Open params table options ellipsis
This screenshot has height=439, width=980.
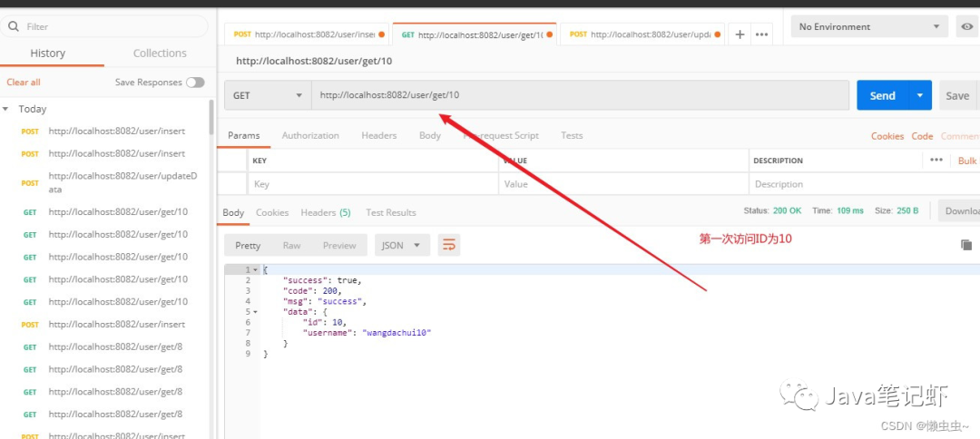[936, 160]
